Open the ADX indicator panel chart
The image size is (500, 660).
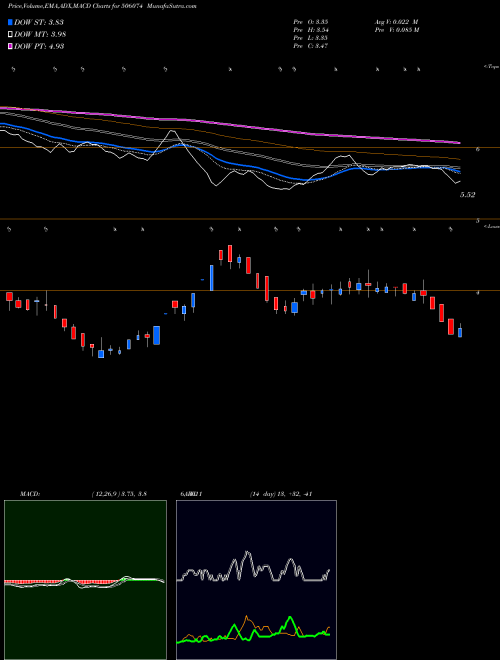pos(256,580)
